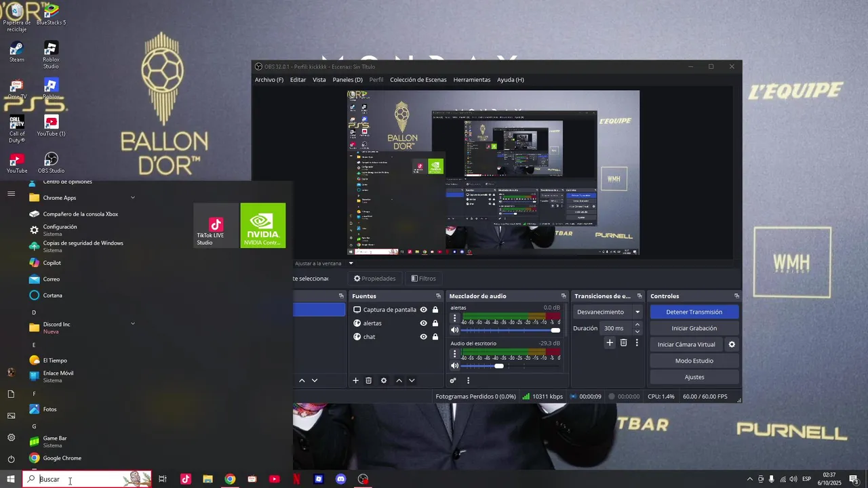Open Colección de Escenas menu
The image size is (868, 488).
coord(418,80)
